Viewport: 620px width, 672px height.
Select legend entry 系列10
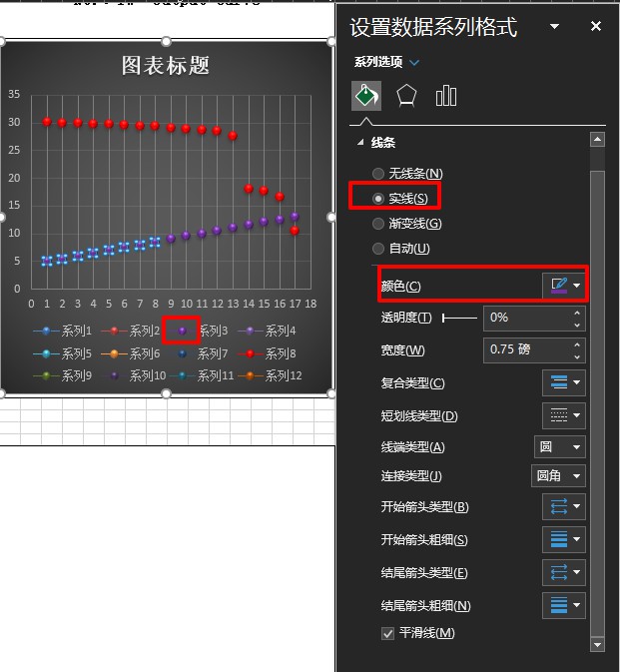[x=133, y=375]
